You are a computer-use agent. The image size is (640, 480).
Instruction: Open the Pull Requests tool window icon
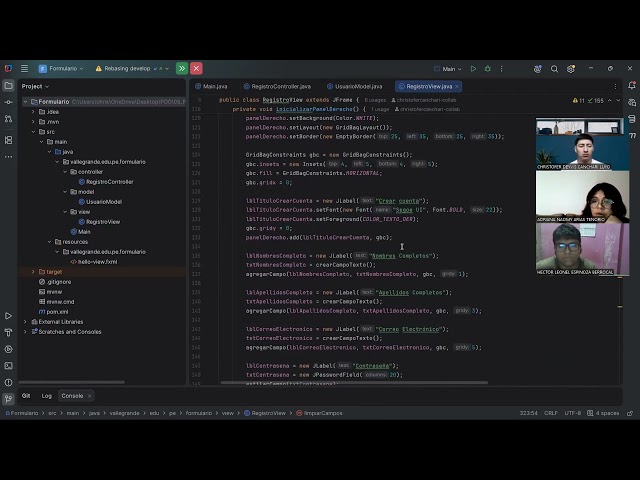pyautogui.click(x=8, y=119)
